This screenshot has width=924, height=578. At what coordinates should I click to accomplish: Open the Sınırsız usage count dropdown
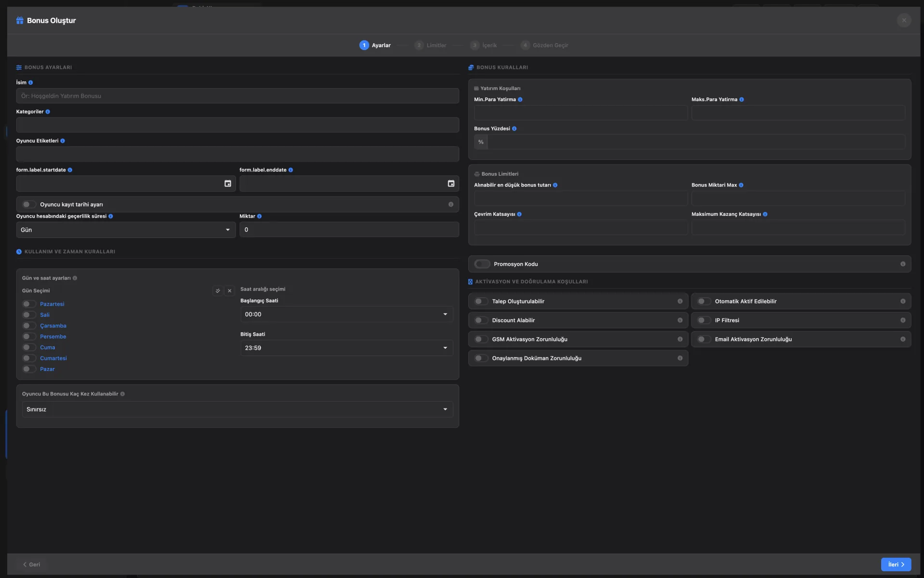pos(237,409)
